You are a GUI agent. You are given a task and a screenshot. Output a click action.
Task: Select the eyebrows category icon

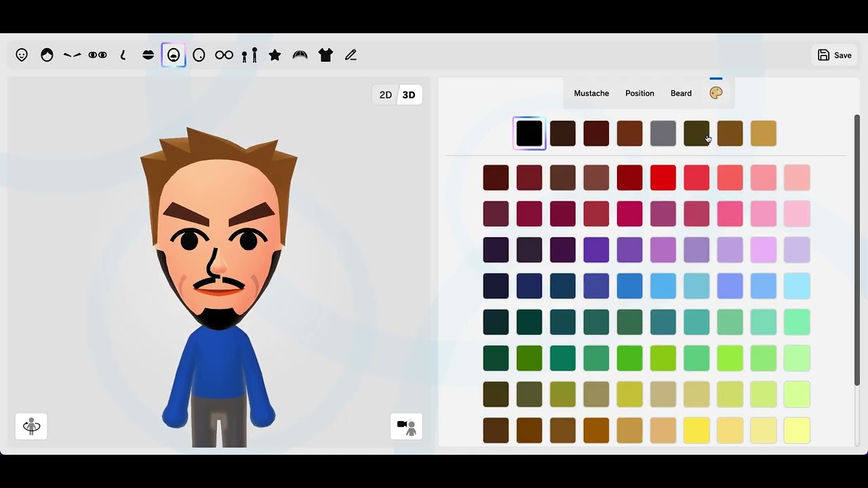click(x=72, y=56)
